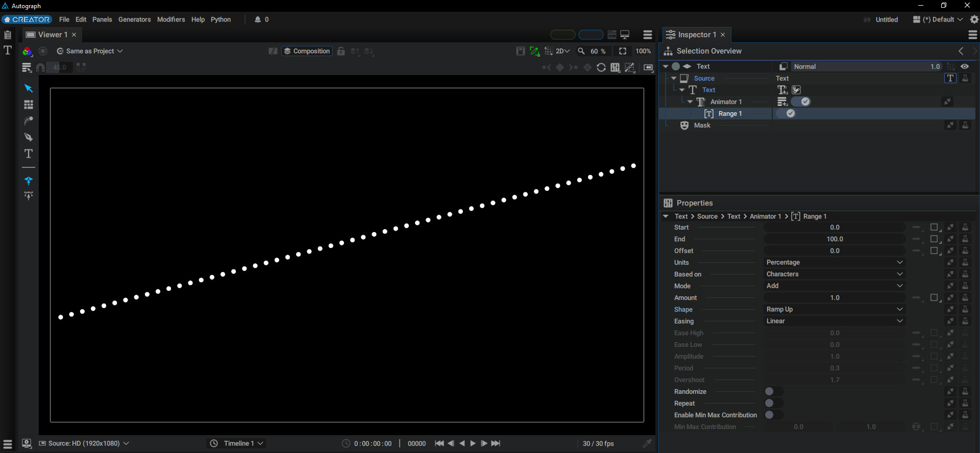The width and height of the screenshot is (980, 453).
Task: Click the Start keyframe checkbox
Action: 935,228
